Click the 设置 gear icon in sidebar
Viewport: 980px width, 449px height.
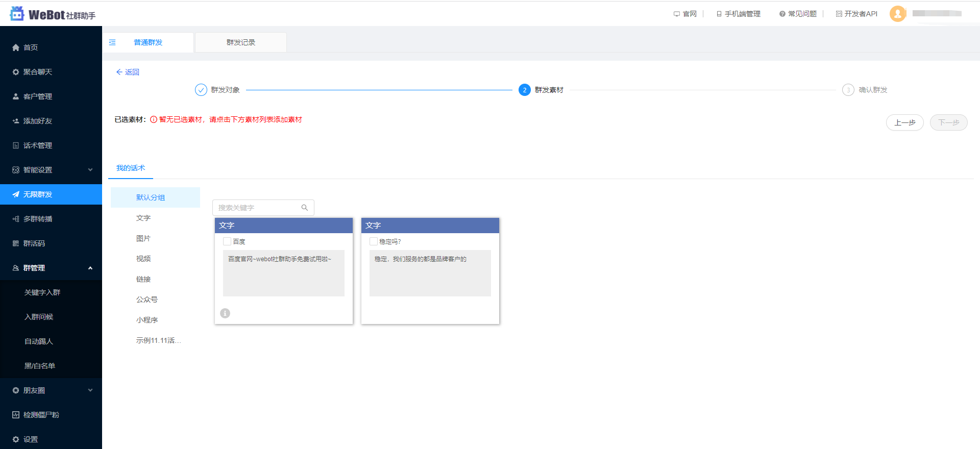point(16,439)
